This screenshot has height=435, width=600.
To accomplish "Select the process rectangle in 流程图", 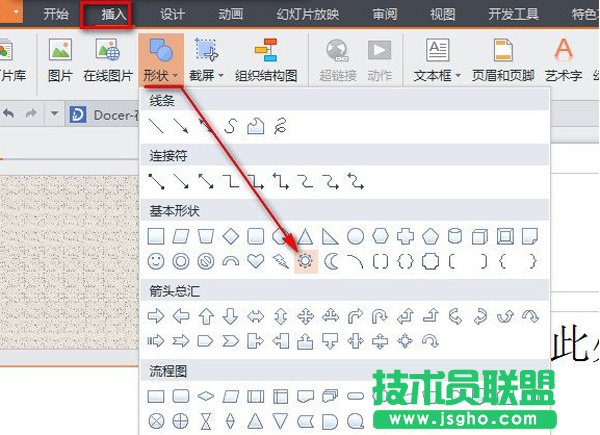I will click(x=156, y=396).
